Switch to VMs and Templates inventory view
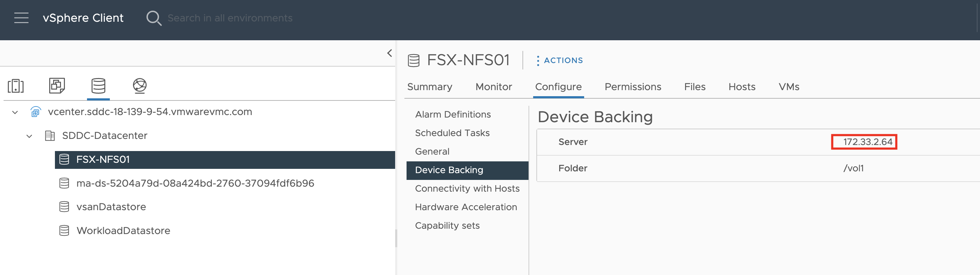Screen dimensions: 980x275 click(57, 85)
